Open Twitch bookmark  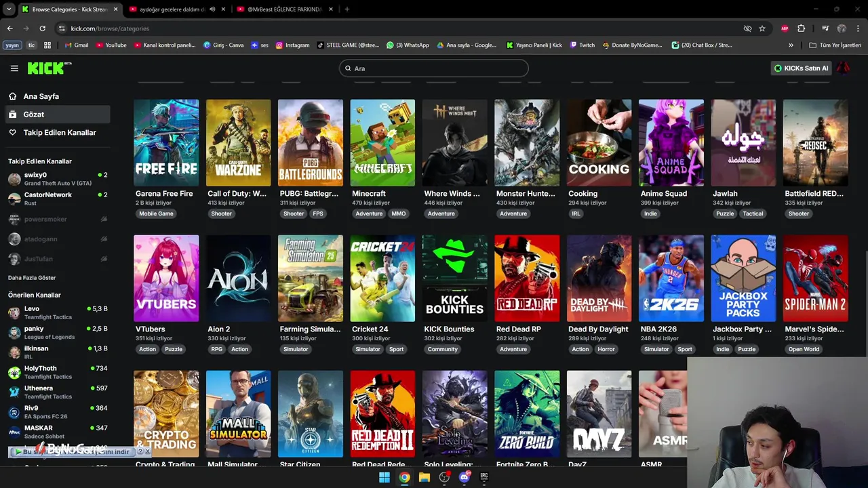pos(583,45)
